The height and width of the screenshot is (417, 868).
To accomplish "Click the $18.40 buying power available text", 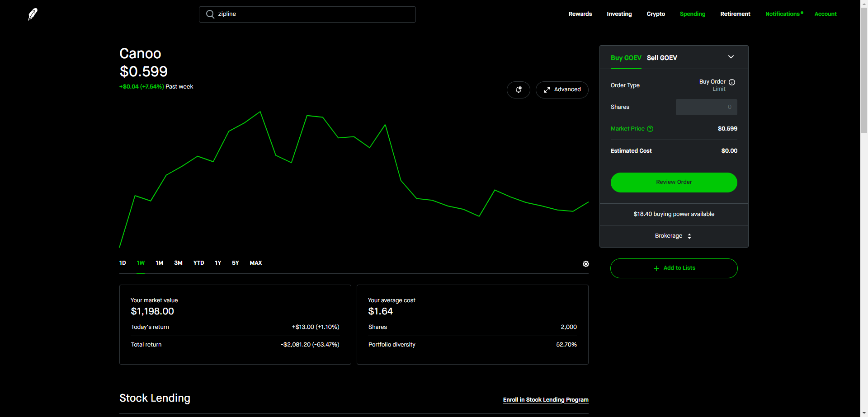I will pyautogui.click(x=674, y=214).
